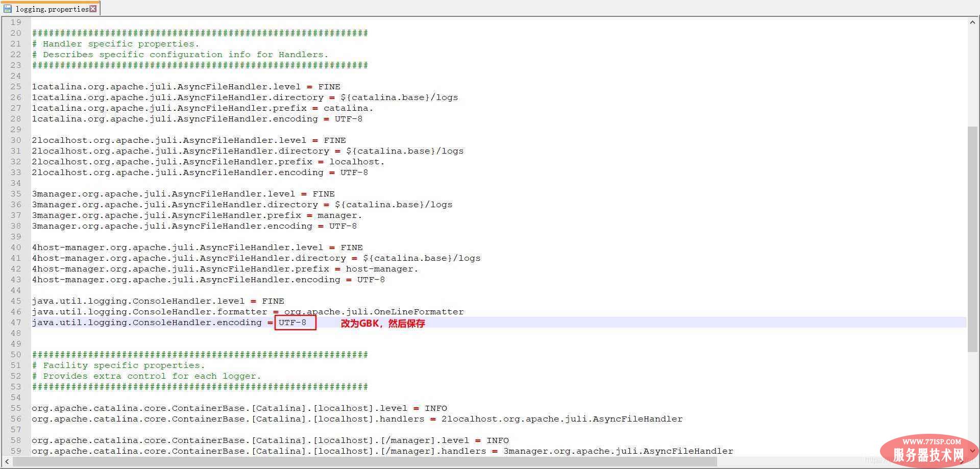The image size is (980, 469).
Task: Click the horizontal scrollbar thumb
Action: [365, 461]
